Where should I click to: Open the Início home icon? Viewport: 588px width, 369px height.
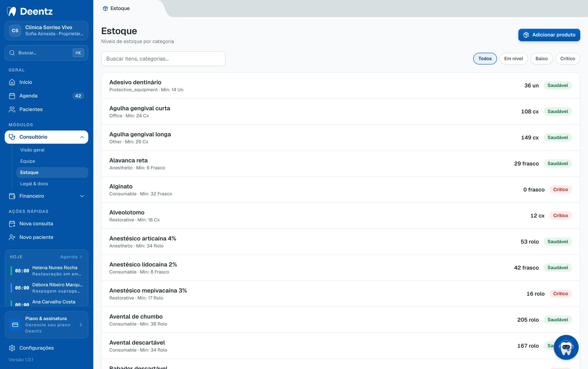(x=12, y=82)
